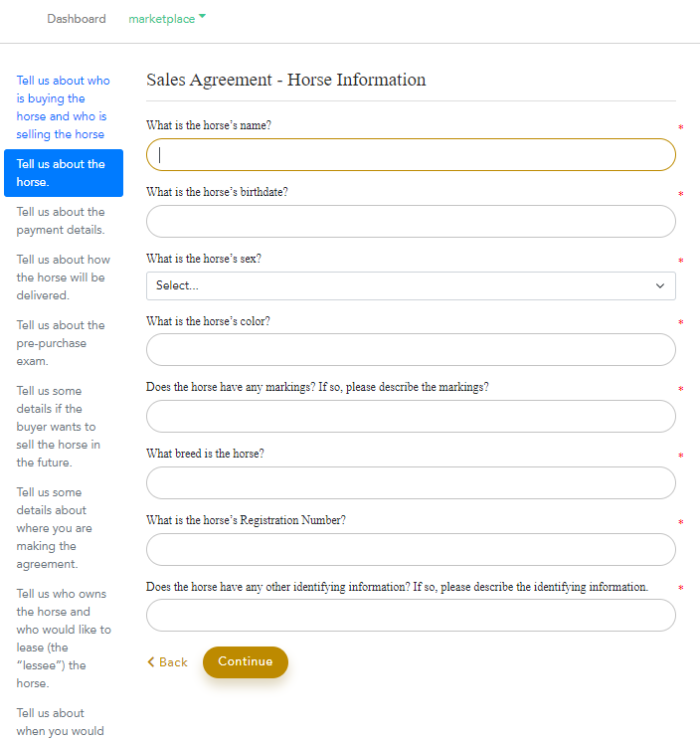Image resolution: width=700 pixels, height=740 pixels.
Task: Focus the horse's name field
Action: pos(410,154)
